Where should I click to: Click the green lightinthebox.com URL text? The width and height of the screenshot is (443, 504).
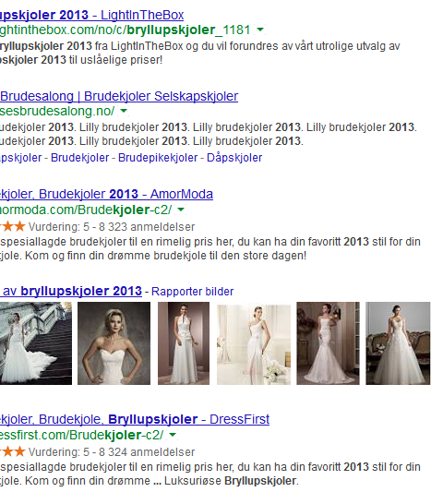[126, 30]
